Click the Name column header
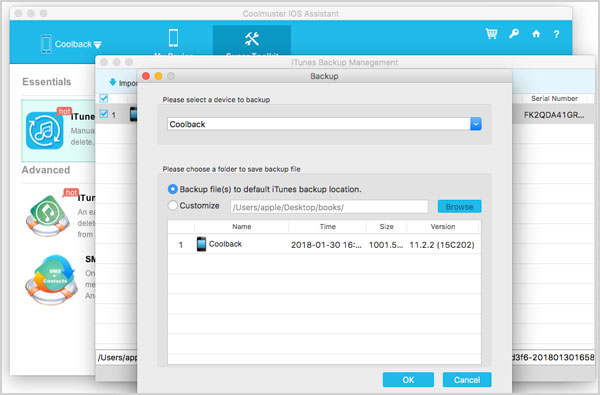The width and height of the screenshot is (600, 395). coord(241,227)
